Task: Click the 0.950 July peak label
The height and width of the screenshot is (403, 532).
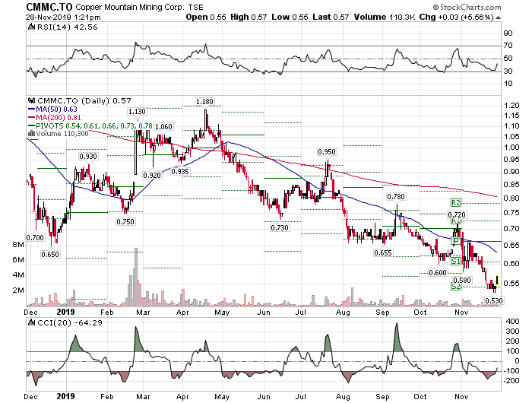Action: [326, 152]
